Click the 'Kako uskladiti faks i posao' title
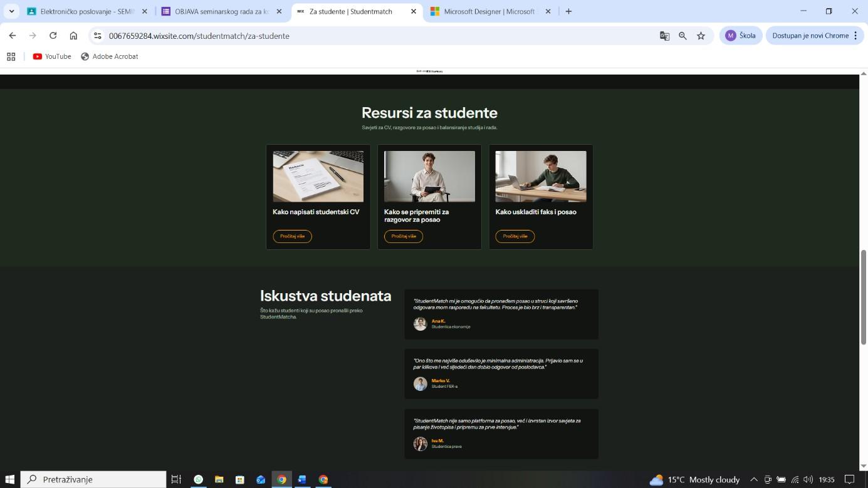This screenshot has width=868, height=488. pyautogui.click(x=536, y=212)
